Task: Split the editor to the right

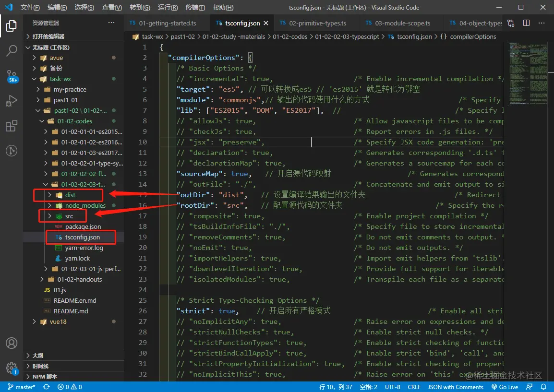Action: pos(526,23)
